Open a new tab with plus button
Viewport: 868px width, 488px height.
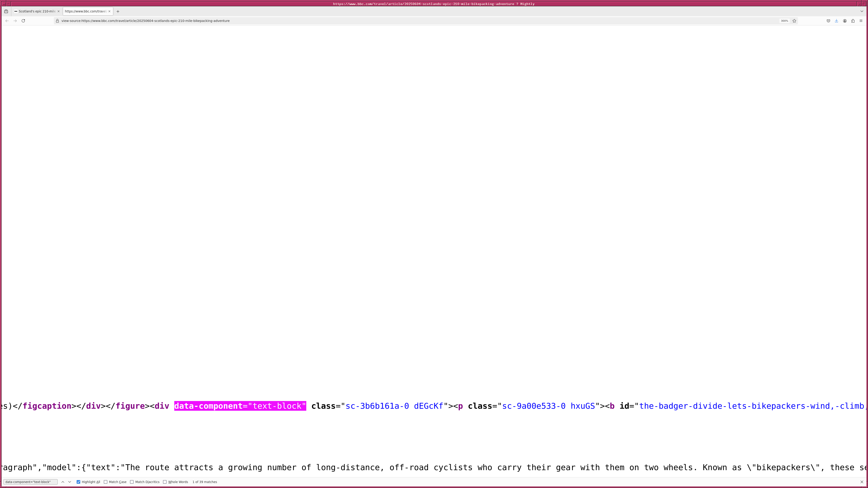point(118,12)
